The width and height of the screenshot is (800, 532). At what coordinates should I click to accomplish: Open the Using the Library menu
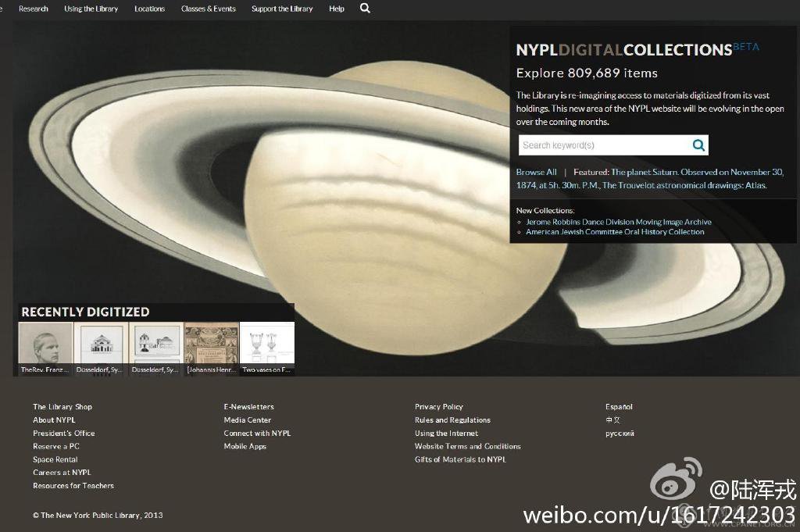(91, 9)
